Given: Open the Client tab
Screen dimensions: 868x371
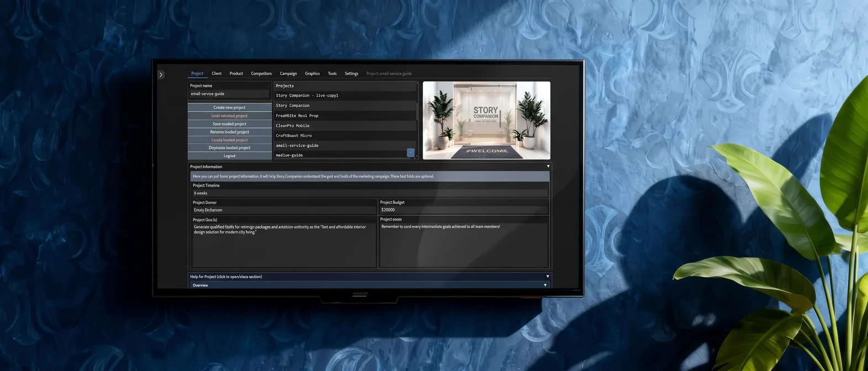Looking at the screenshot, I should pyautogui.click(x=217, y=73).
